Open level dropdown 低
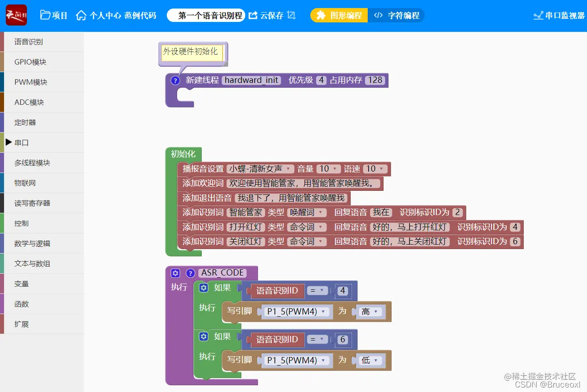The width and height of the screenshot is (587, 392). point(371,360)
